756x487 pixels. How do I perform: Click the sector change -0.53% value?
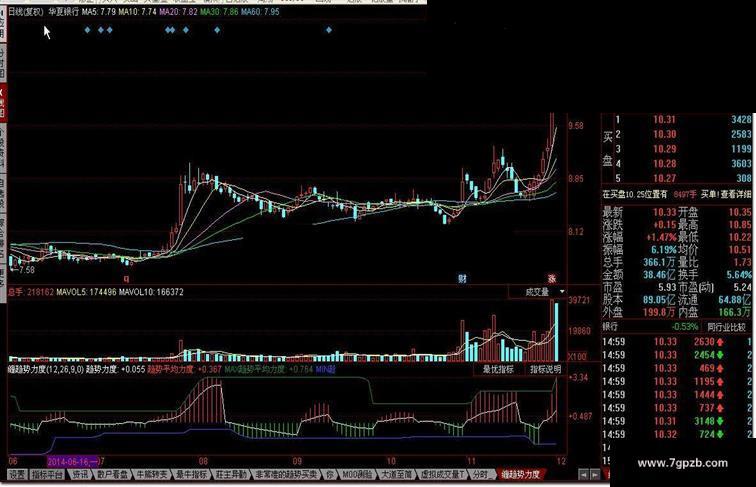[x=684, y=327]
